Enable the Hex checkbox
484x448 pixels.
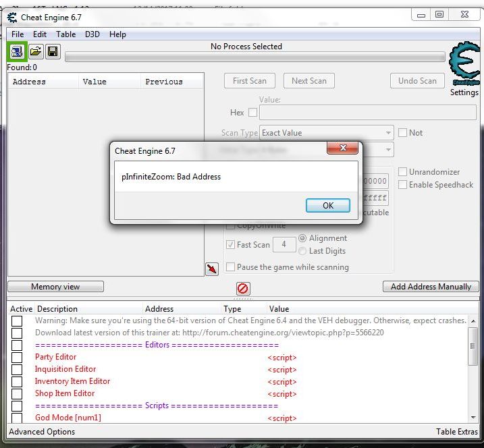tap(253, 113)
